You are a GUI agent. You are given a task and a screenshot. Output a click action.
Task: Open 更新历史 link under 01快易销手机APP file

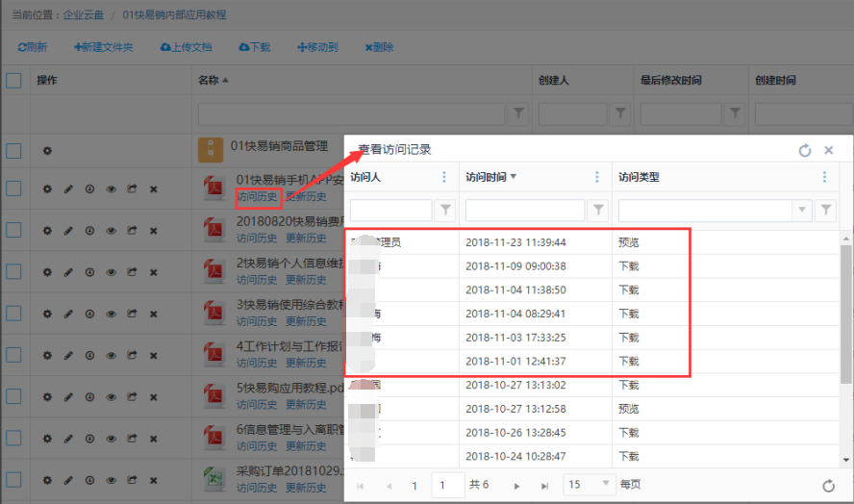click(x=306, y=197)
